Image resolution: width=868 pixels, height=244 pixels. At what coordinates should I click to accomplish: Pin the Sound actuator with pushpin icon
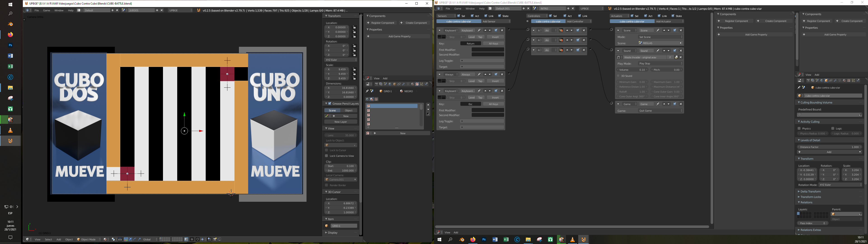click(x=658, y=51)
